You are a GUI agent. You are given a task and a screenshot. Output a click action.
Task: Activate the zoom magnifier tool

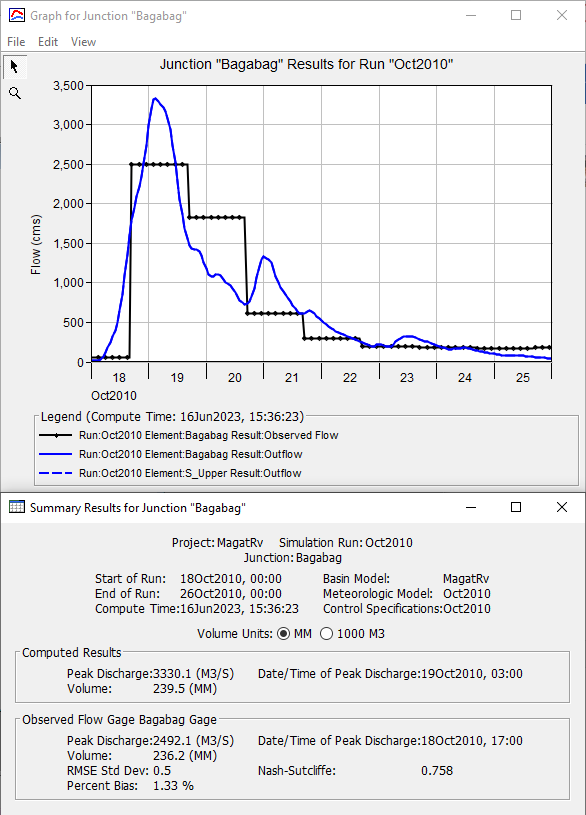15,94
